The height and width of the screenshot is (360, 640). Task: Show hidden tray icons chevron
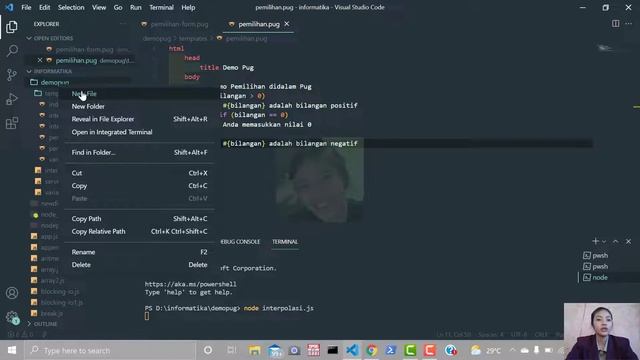(513, 350)
